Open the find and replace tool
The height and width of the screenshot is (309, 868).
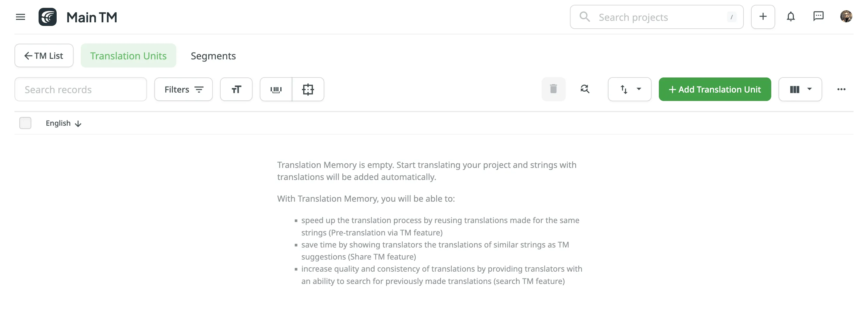coord(585,89)
